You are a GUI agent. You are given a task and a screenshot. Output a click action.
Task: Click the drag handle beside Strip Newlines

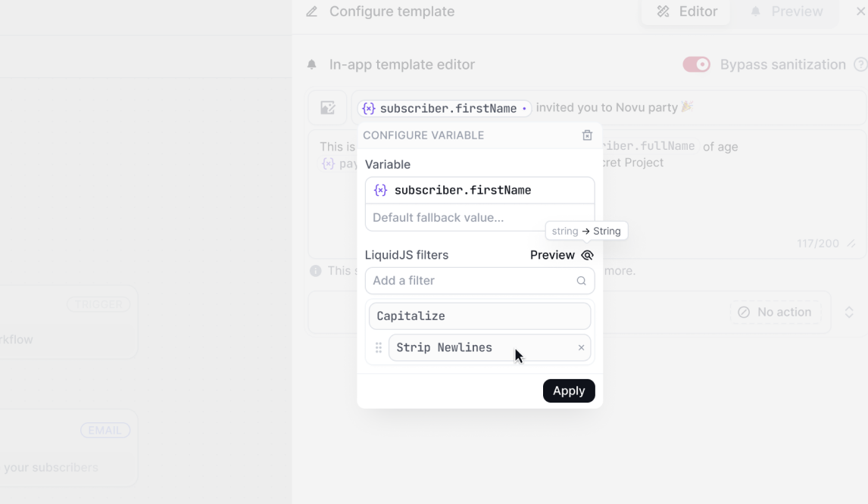tap(378, 347)
